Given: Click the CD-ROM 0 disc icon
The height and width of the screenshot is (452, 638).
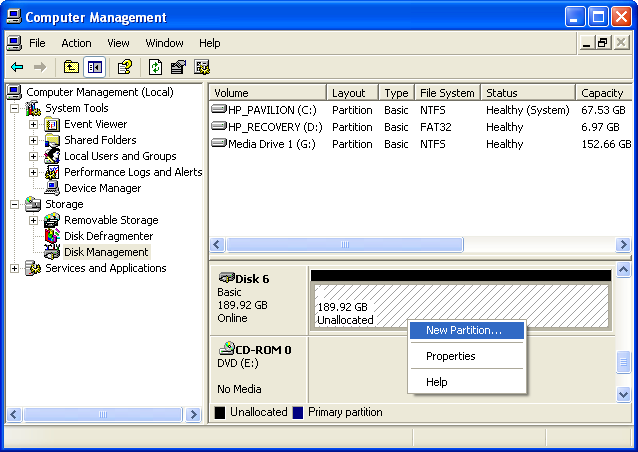Looking at the screenshot, I should [226, 349].
